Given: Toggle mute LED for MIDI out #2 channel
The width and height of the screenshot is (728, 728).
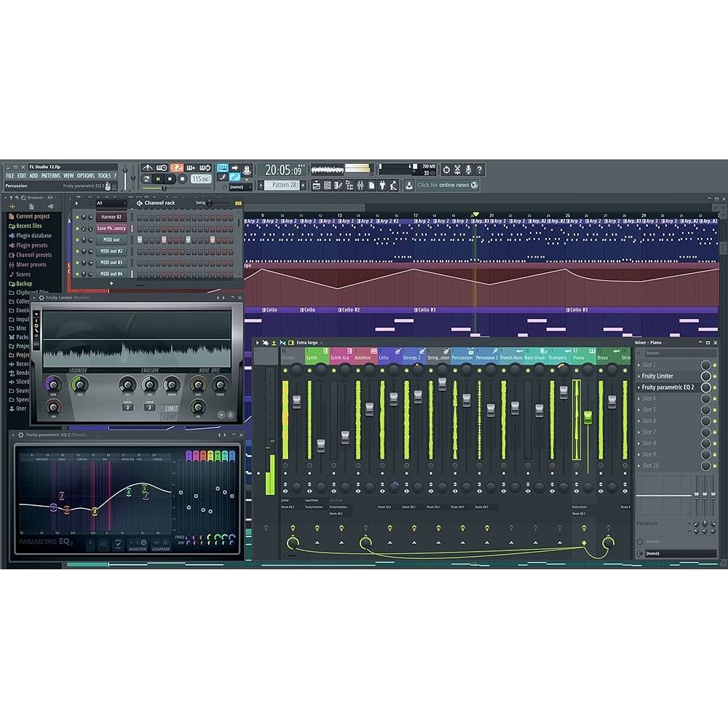Looking at the screenshot, I should click(76, 251).
